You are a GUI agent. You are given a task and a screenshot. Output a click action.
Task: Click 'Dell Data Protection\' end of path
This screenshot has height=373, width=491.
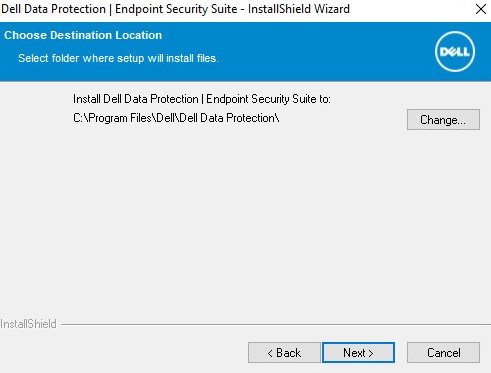[x=229, y=118]
